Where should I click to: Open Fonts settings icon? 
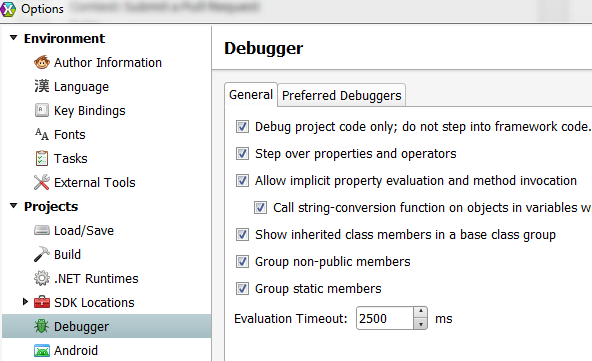point(42,134)
